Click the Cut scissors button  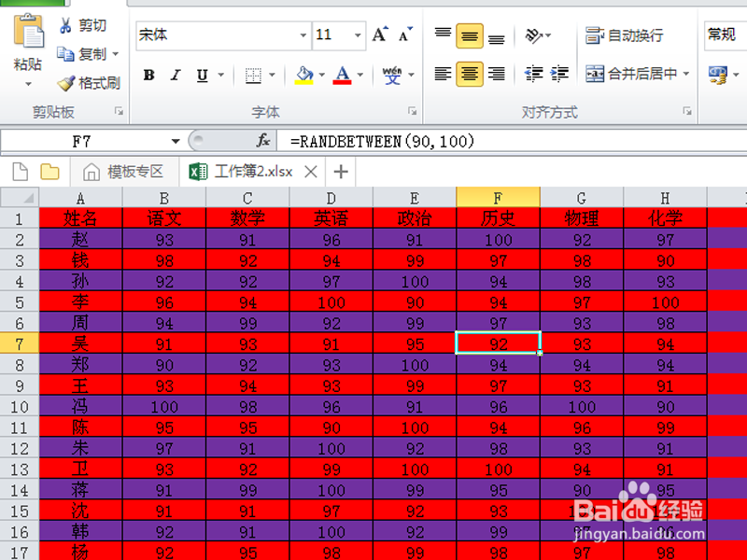coord(82,25)
